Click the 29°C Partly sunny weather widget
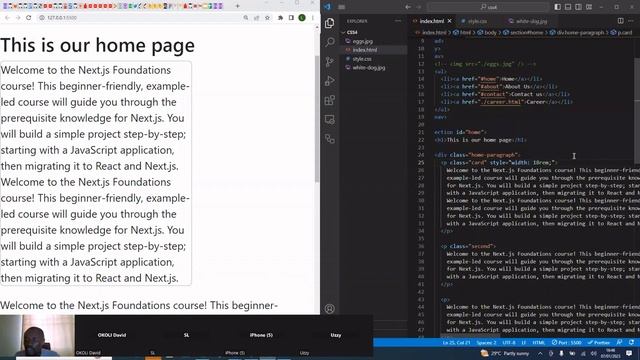 tap(505, 353)
